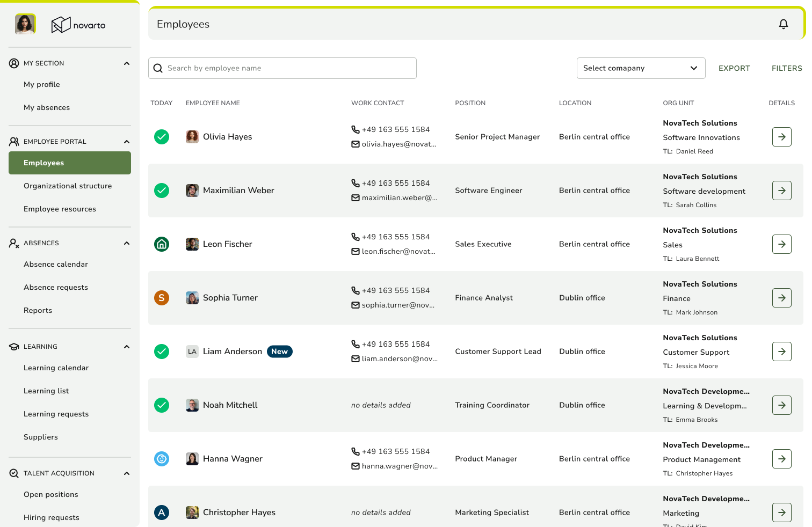Open the Suppliers sidebar link
Viewport: 812px width, 527px height.
pos(41,437)
